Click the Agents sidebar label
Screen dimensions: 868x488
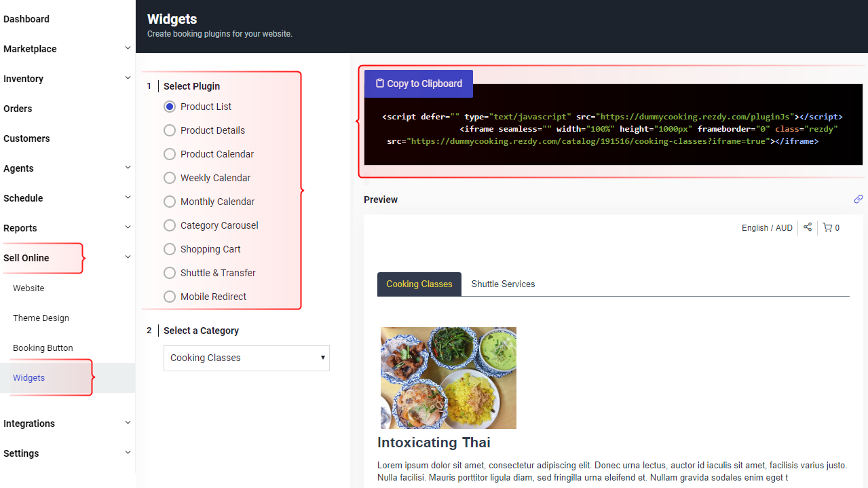(x=18, y=168)
